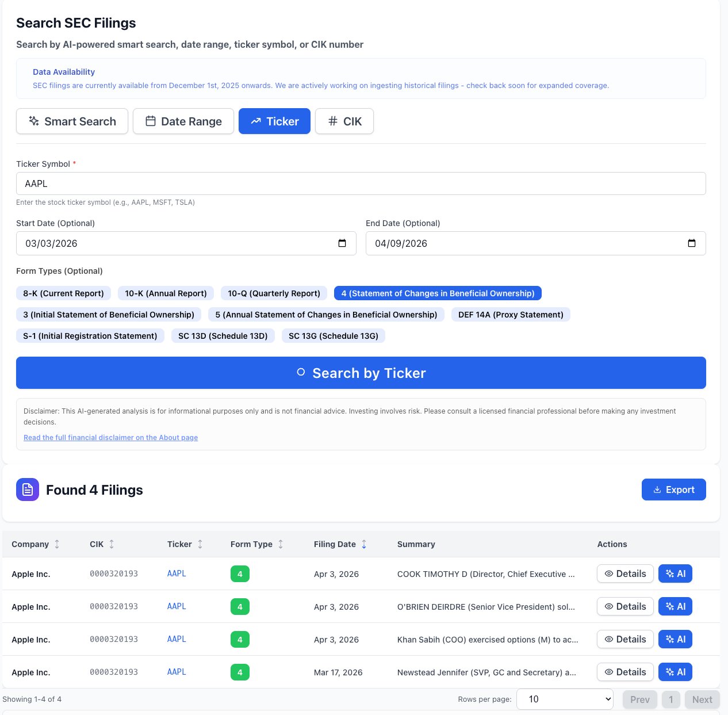The height and width of the screenshot is (715, 728).
Task: Open the Rows per page dropdown
Action: [x=565, y=699]
